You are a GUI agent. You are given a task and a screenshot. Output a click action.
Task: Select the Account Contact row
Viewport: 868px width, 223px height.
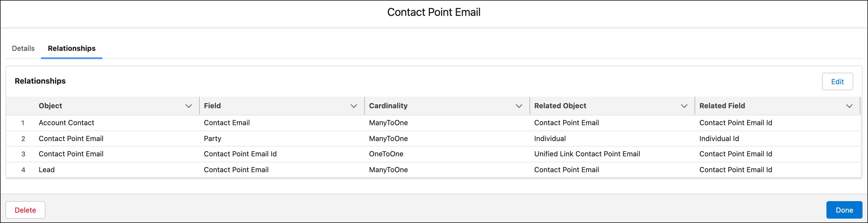(66, 123)
